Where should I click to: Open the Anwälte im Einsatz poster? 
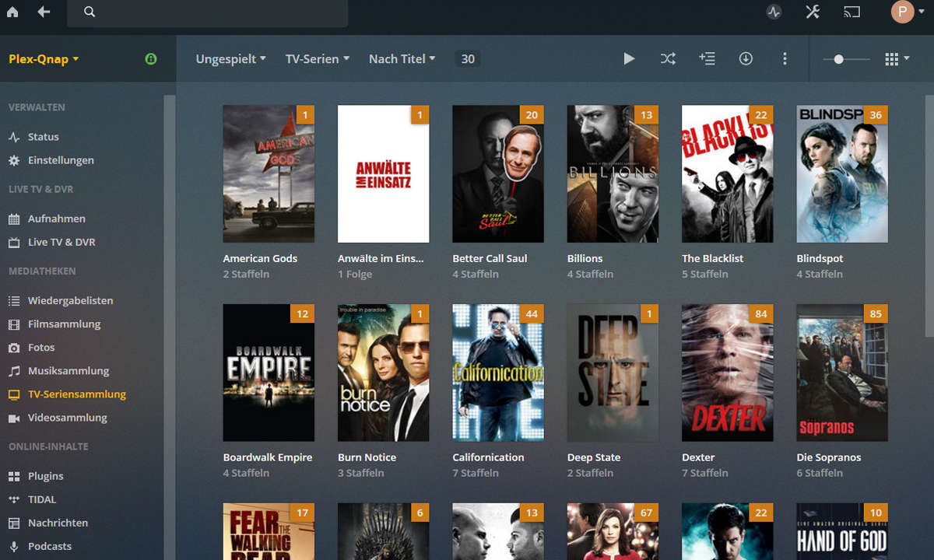pyautogui.click(x=383, y=174)
